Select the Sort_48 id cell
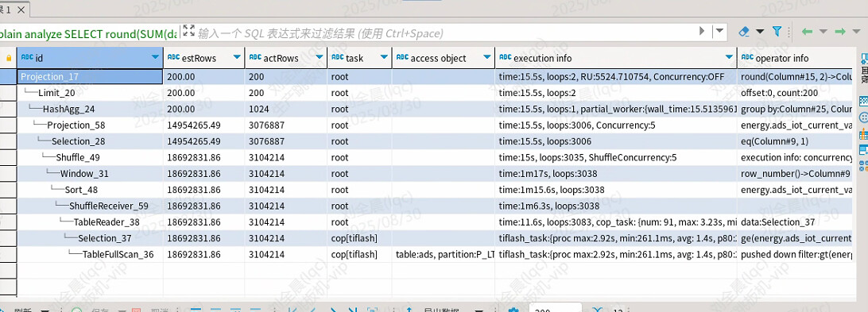868x312 pixels. click(x=90, y=190)
